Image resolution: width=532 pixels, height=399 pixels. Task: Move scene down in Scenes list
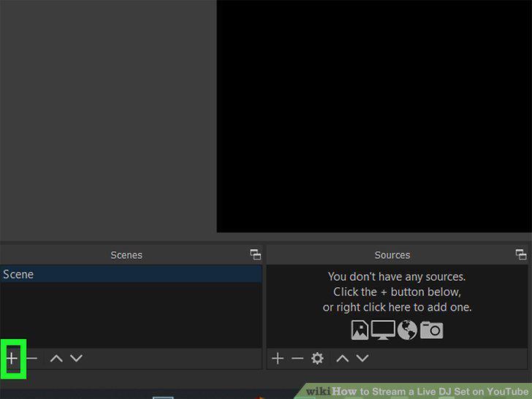(76, 358)
